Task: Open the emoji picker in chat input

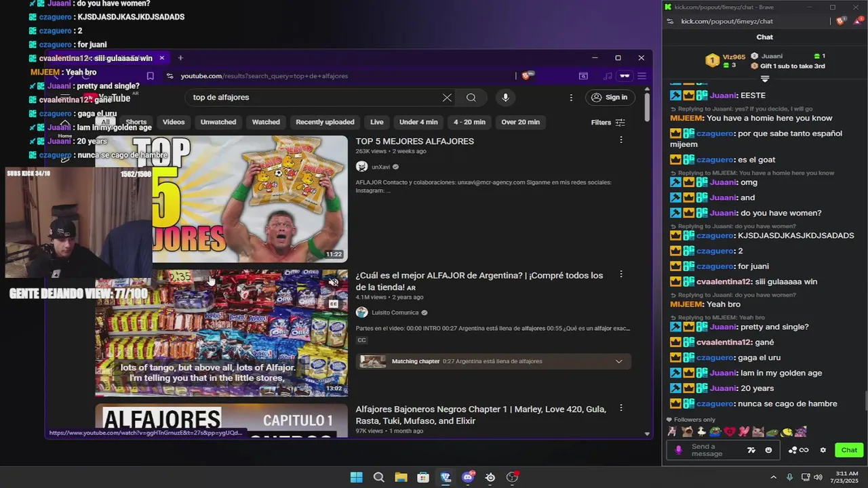Action: [768, 450]
